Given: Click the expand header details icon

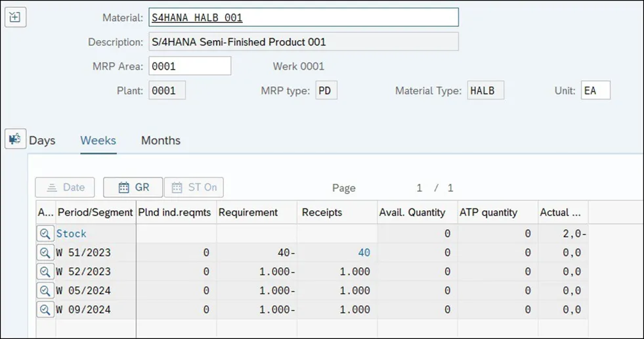Looking at the screenshot, I should 15,17.
